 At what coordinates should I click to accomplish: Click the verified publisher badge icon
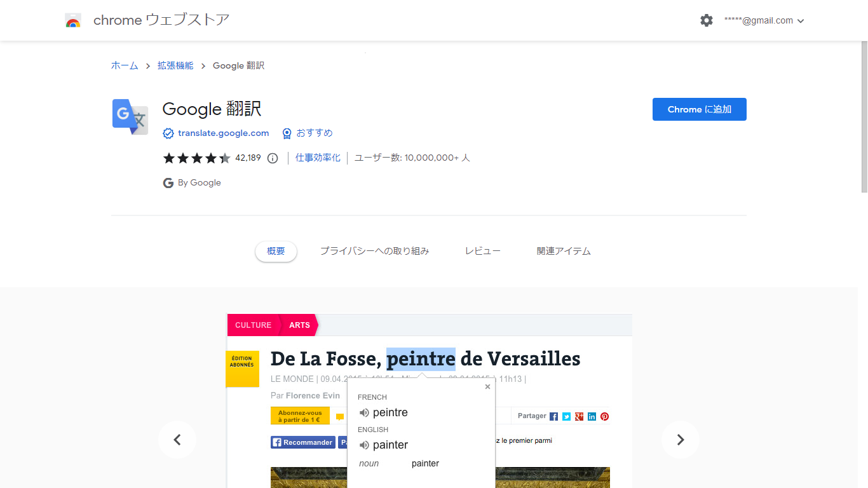[x=168, y=133]
